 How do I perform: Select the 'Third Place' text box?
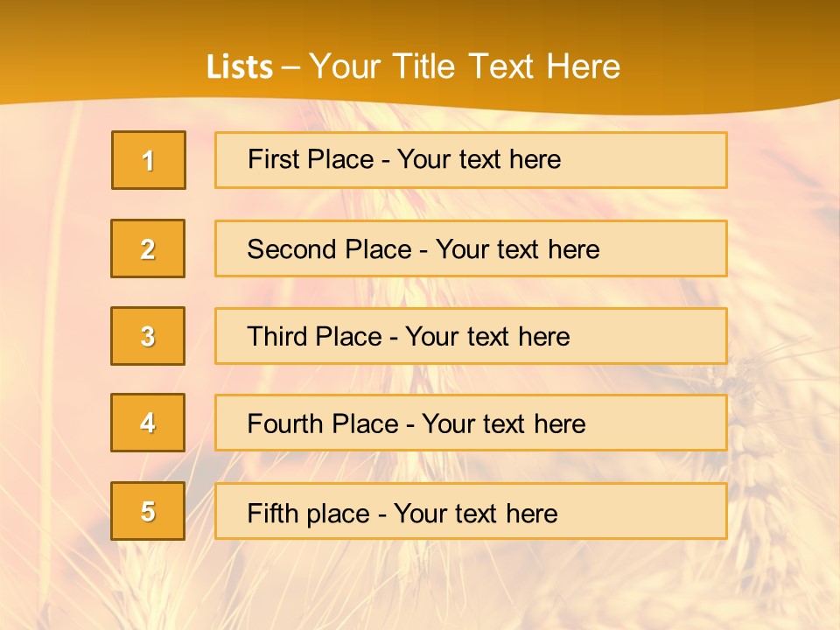[471, 336]
